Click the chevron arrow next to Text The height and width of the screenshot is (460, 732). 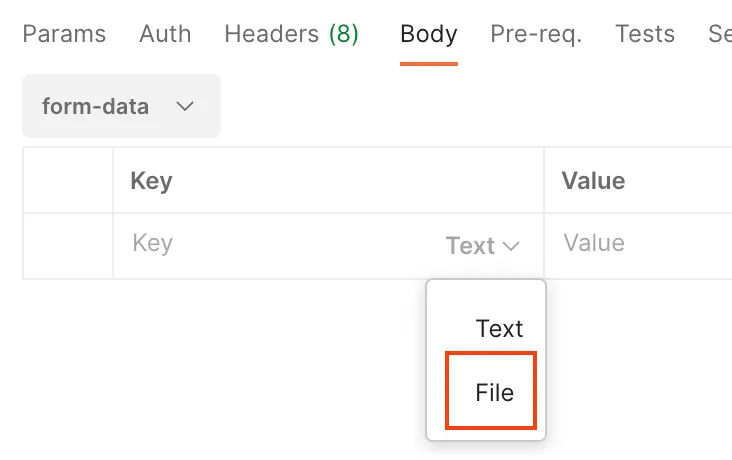pyautogui.click(x=511, y=246)
